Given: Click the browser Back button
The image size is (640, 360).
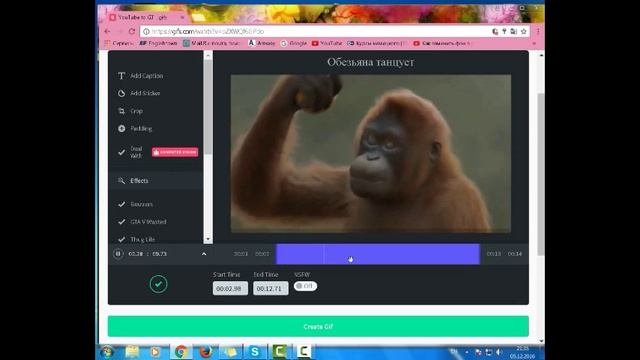Looking at the screenshot, I should pos(107,31).
